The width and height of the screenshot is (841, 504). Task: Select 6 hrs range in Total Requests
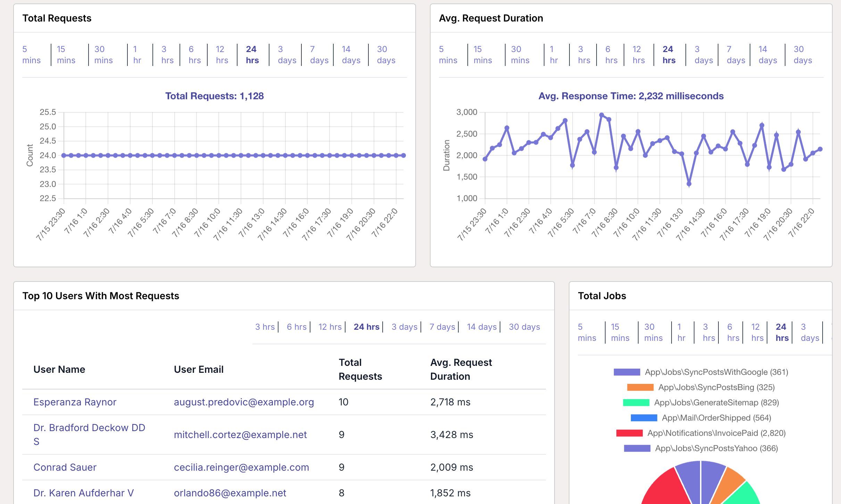click(194, 55)
